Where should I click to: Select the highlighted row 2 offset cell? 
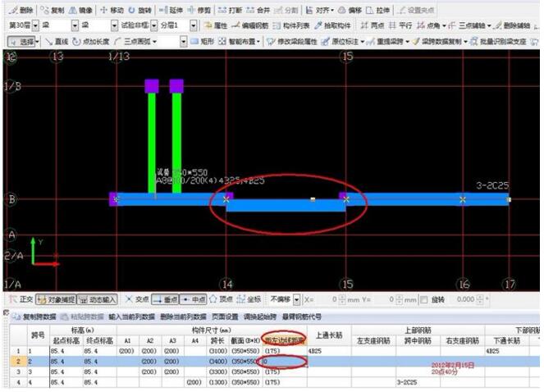pyautogui.click(x=284, y=360)
